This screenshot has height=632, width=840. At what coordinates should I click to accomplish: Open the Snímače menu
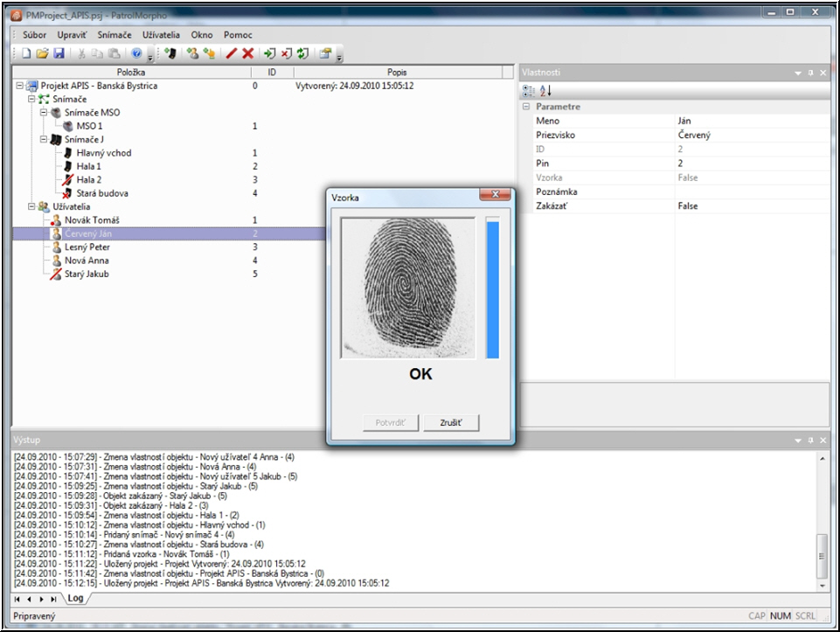115,35
